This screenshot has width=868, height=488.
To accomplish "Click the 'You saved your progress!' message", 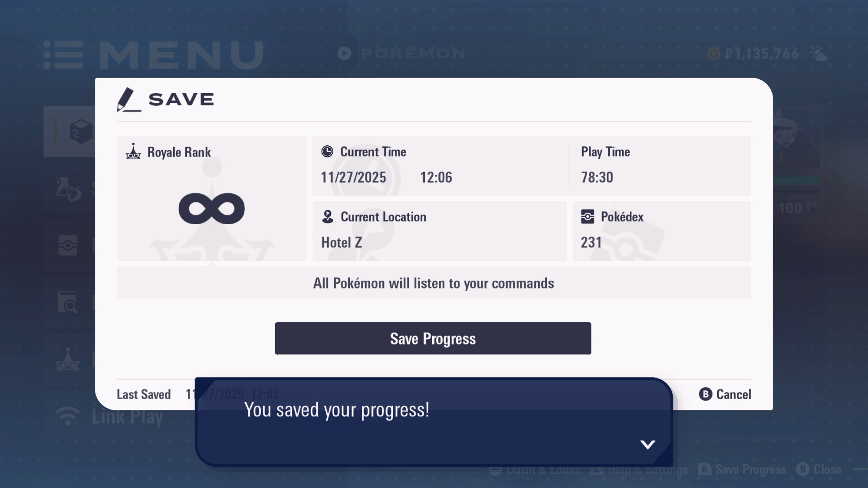I will pos(337,410).
